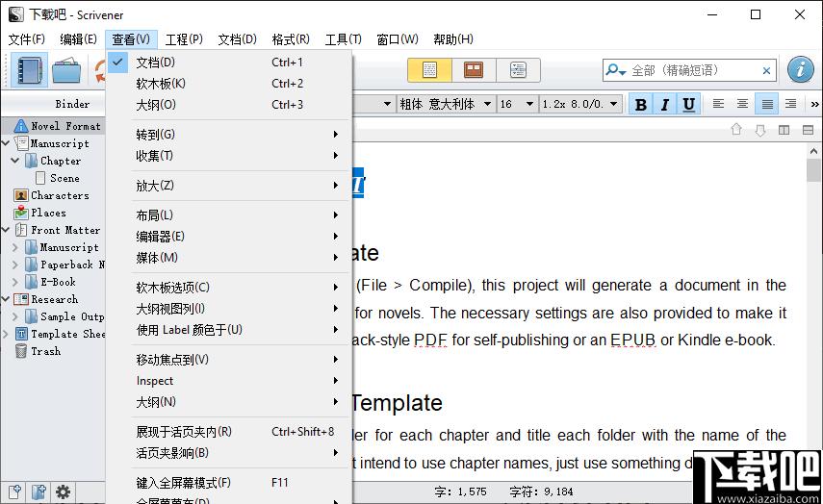Split editor vertically icon
The height and width of the screenshot is (504, 823).
tap(784, 130)
